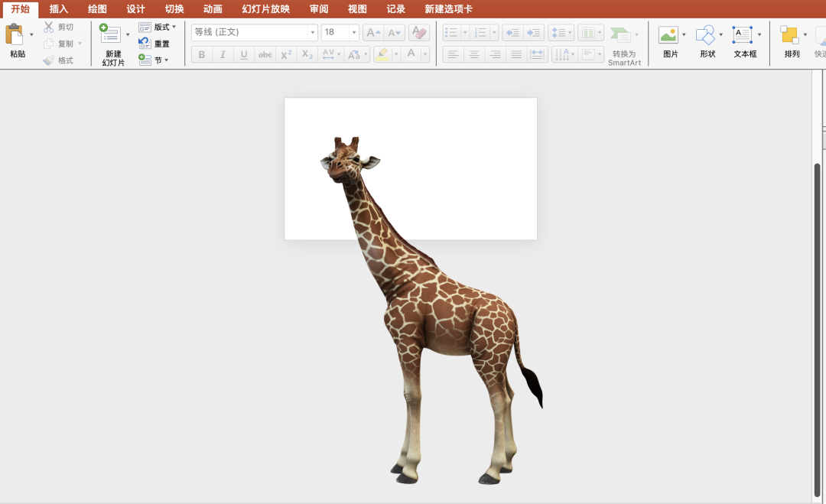The image size is (826, 504).
Task: Toggle strikethrough abc formatting
Action: pyautogui.click(x=265, y=54)
